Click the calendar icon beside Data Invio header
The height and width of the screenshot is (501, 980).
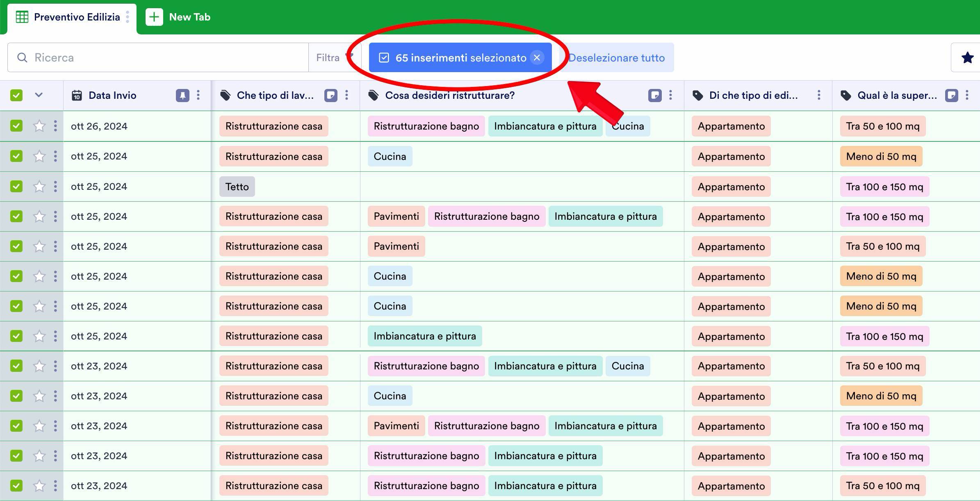click(78, 95)
